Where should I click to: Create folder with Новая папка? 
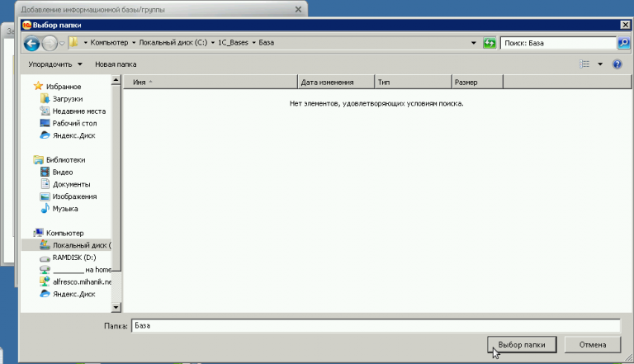[x=116, y=64]
